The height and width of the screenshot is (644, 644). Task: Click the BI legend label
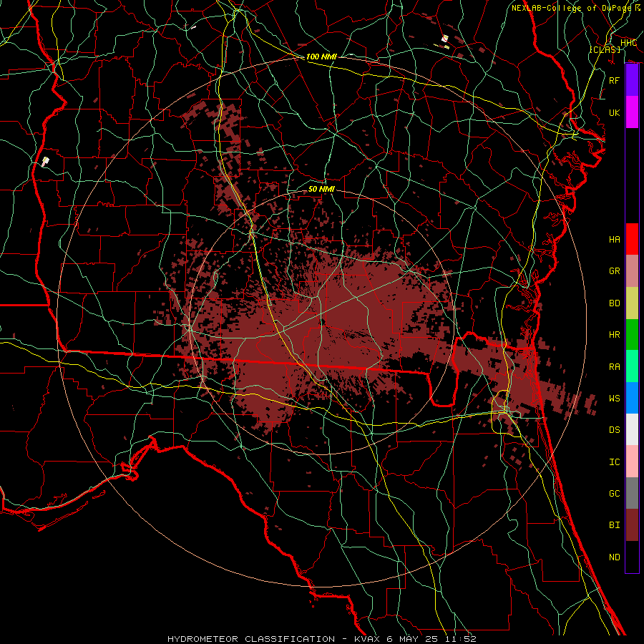(614, 525)
